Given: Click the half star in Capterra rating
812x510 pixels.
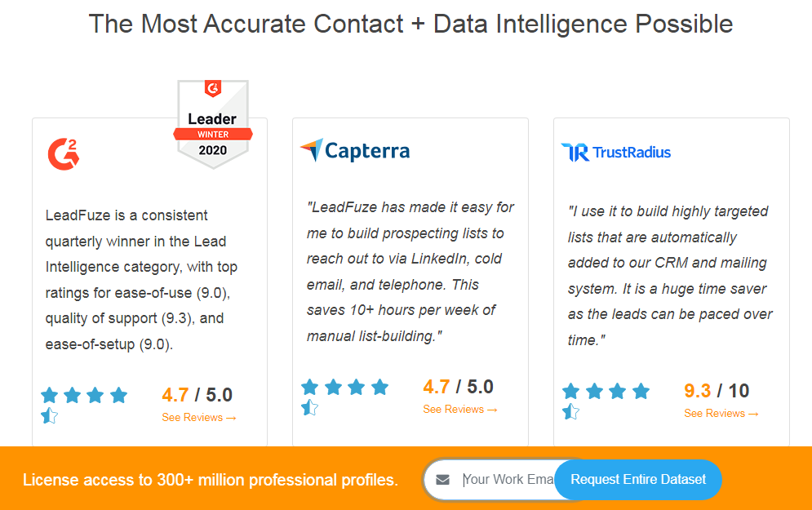Looking at the screenshot, I should tap(309, 407).
